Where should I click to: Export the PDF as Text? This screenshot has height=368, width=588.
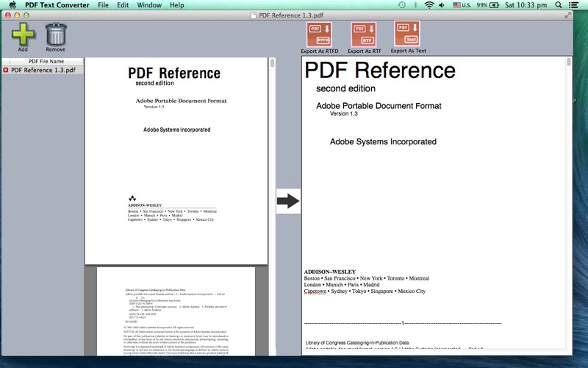coord(407,33)
